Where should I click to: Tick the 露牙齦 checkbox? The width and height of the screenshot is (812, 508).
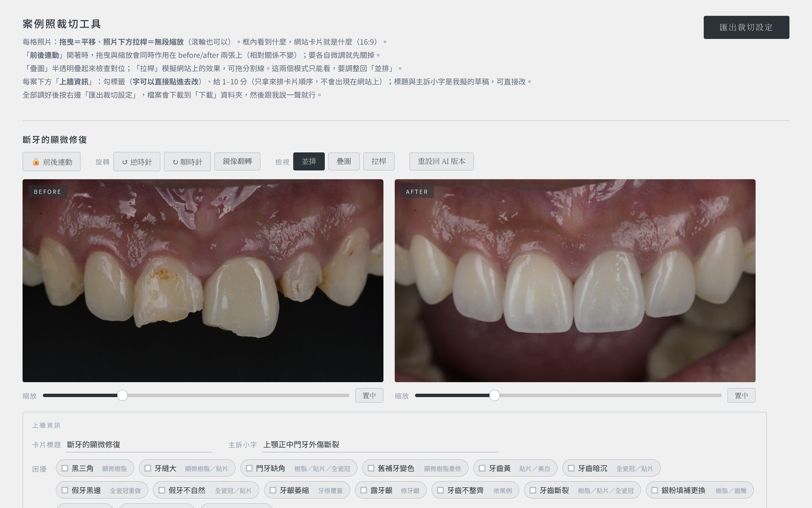click(x=363, y=490)
